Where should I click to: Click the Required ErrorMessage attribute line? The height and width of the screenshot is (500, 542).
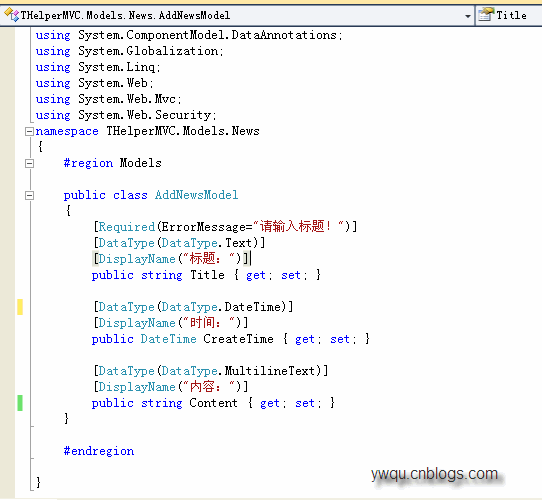pos(225,227)
